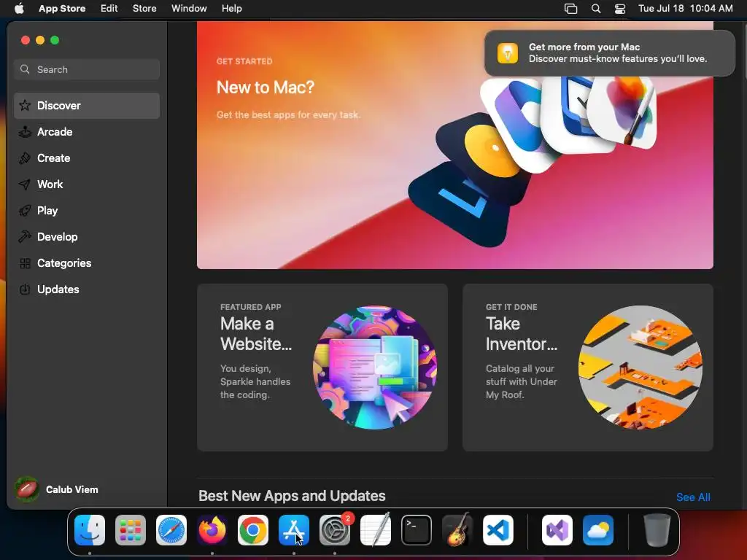Launch Terminal from the Dock
Image resolution: width=747 pixels, height=560 pixels.
[417, 530]
